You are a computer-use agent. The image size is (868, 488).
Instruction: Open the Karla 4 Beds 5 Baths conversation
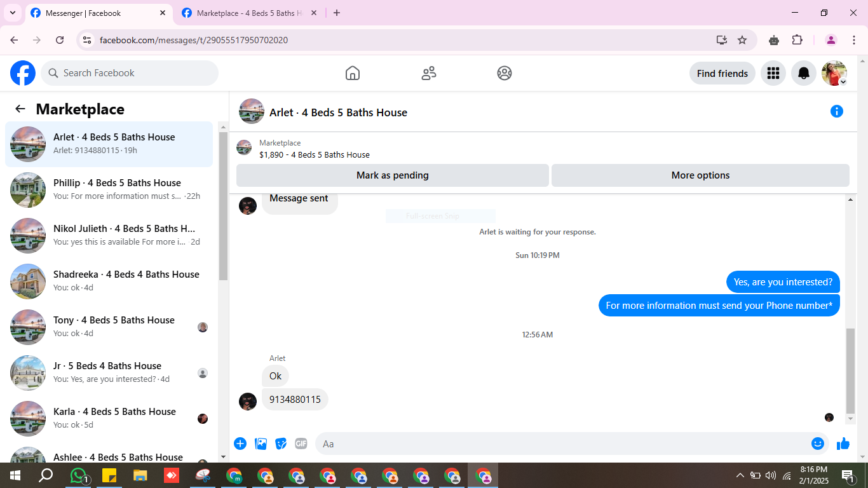pyautogui.click(x=109, y=419)
